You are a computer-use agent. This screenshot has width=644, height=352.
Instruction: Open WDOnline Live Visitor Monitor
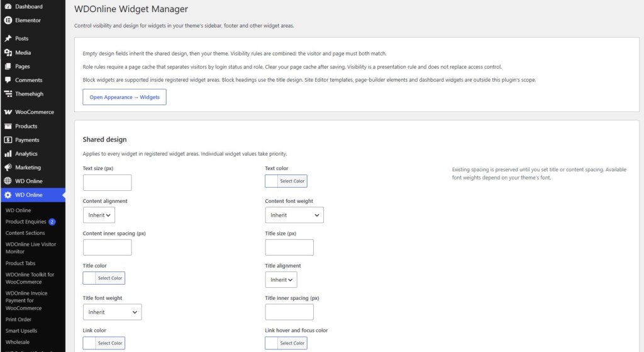pyautogui.click(x=31, y=248)
